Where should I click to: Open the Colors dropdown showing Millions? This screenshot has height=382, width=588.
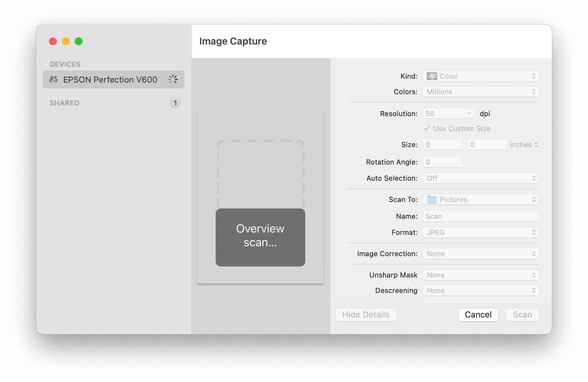[480, 92]
